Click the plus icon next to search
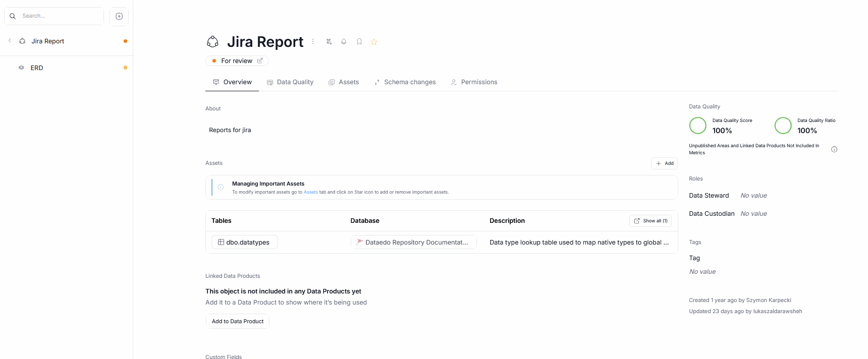The height and width of the screenshot is (359, 868). point(119,16)
